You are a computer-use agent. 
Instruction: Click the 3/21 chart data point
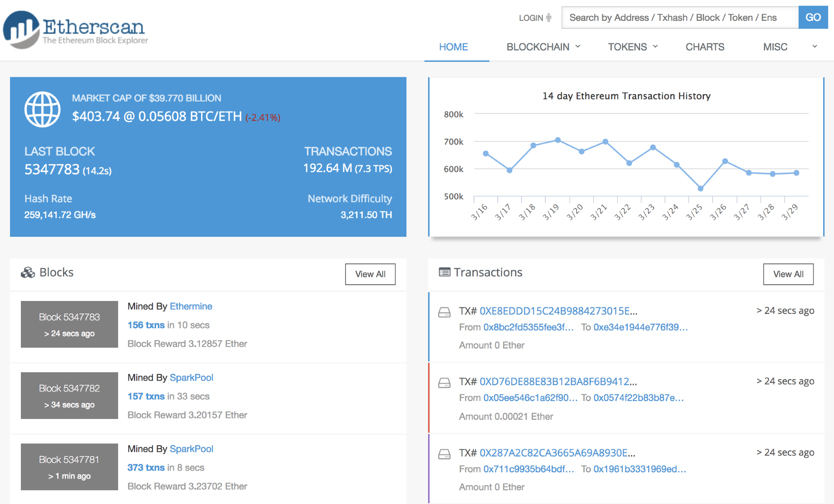coord(605,142)
